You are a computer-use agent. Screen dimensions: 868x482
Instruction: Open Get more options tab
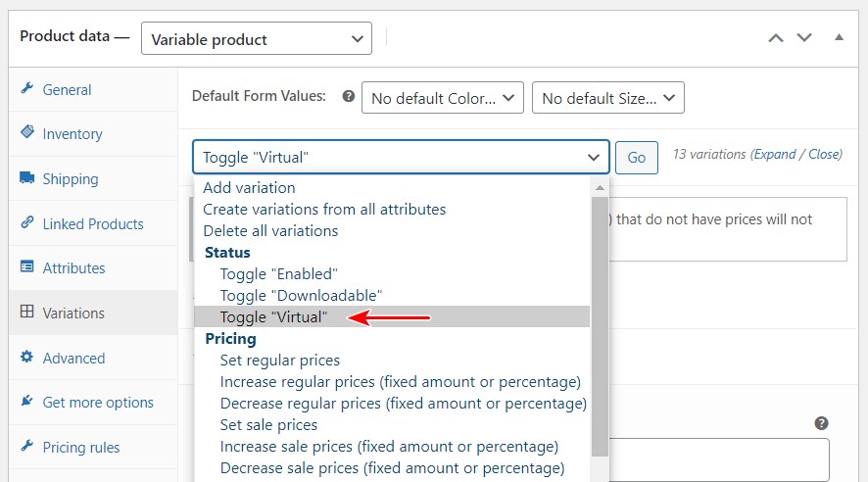93,403
